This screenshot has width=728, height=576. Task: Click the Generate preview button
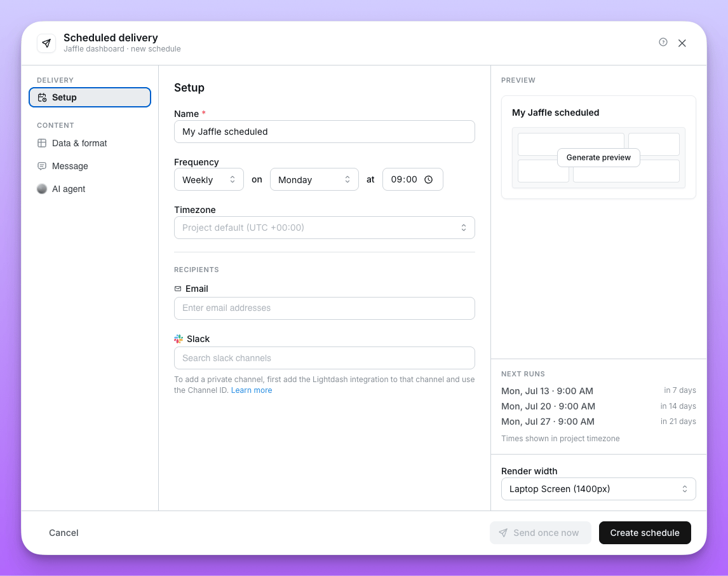[598, 158]
